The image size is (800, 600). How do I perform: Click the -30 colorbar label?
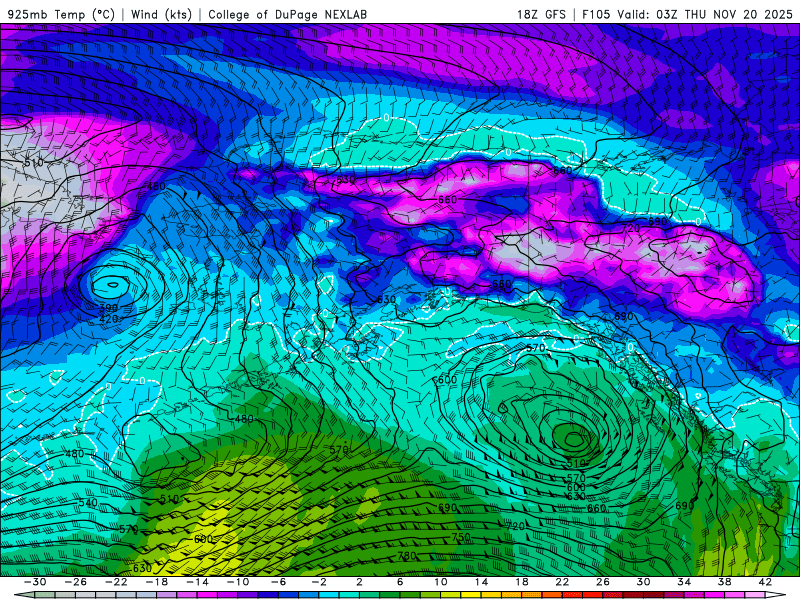[x=35, y=582]
